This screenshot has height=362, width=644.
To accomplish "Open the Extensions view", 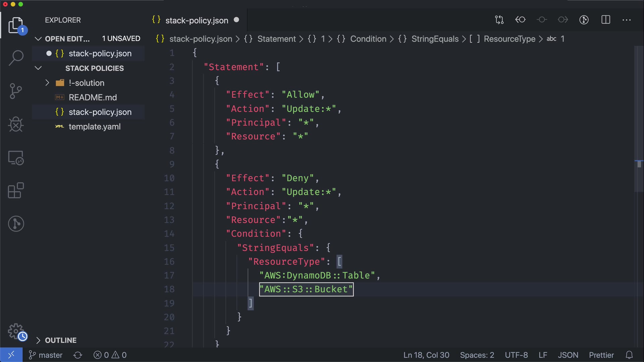I will tap(16, 190).
